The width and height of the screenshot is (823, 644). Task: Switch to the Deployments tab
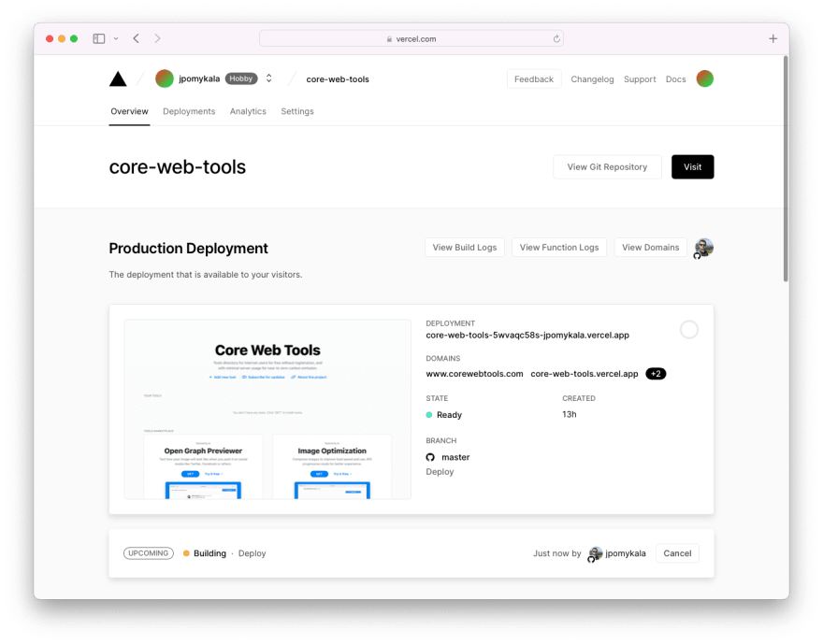tap(189, 111)
